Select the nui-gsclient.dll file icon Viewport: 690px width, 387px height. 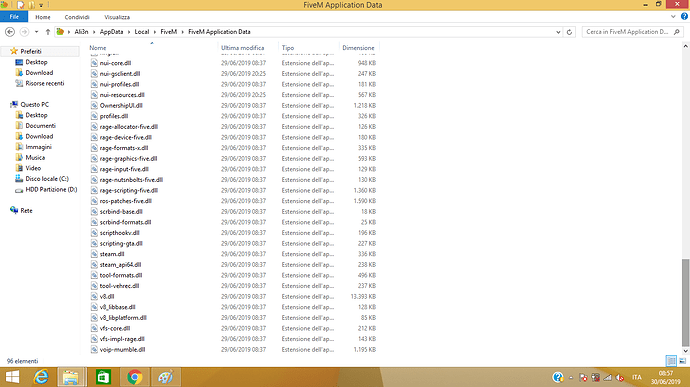coord(94,74)
